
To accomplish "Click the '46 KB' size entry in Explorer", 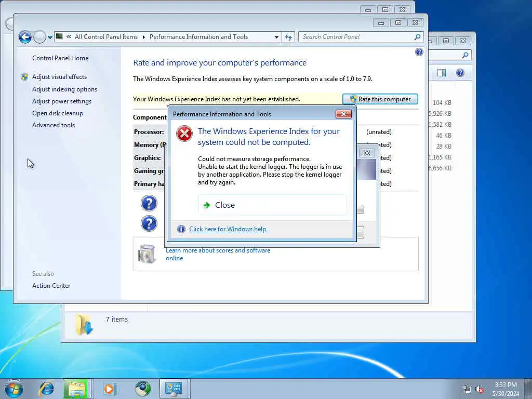I will 444,136.
